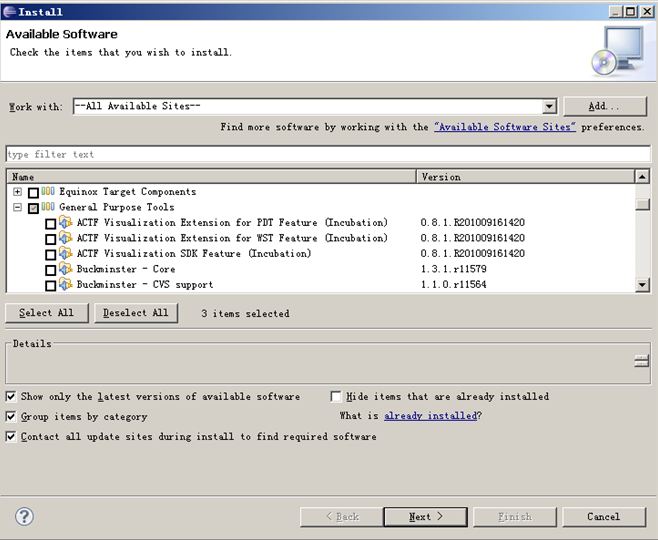Image resolution: width=658 pixels, height=540 pixels.
Task: Click the --All Available Sites-- combo text
Action: [138, 106]
